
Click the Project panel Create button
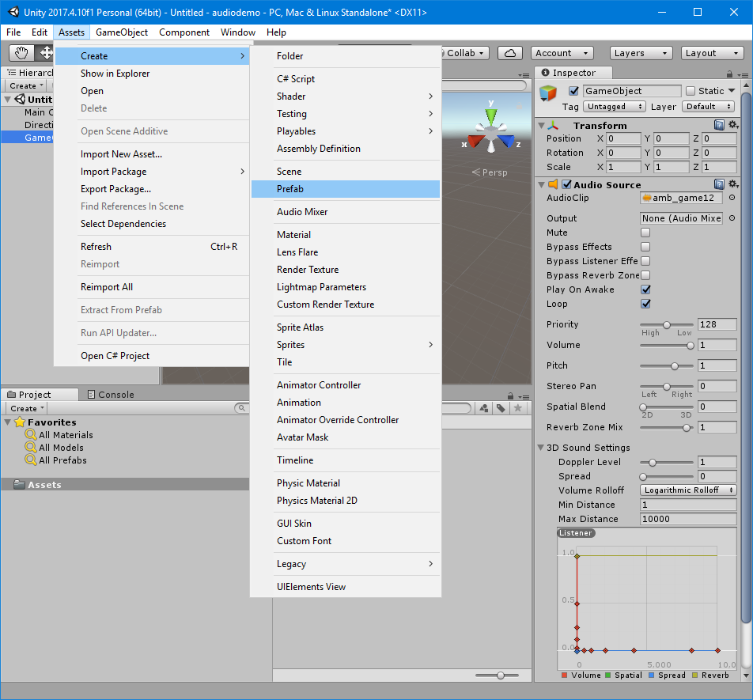pos(26,408)
